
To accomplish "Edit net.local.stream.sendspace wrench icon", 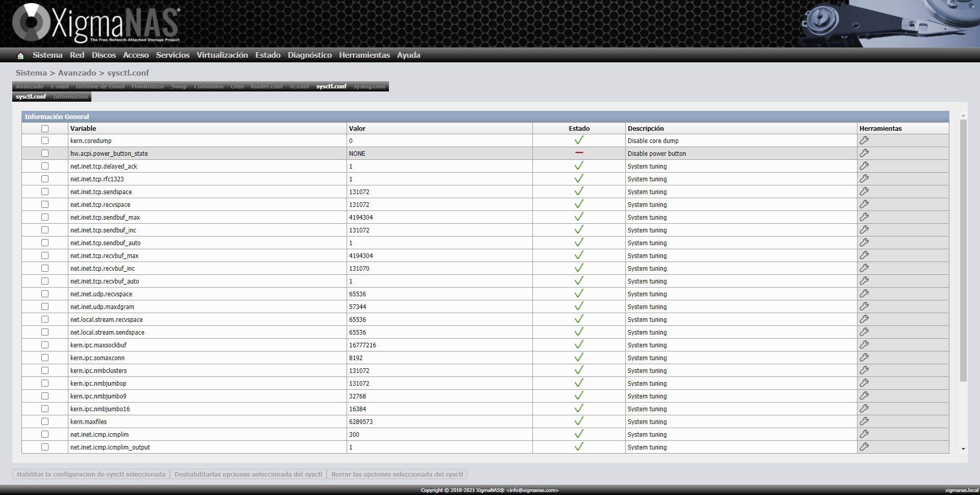I will pyautogui.click(x=864, y=332).
